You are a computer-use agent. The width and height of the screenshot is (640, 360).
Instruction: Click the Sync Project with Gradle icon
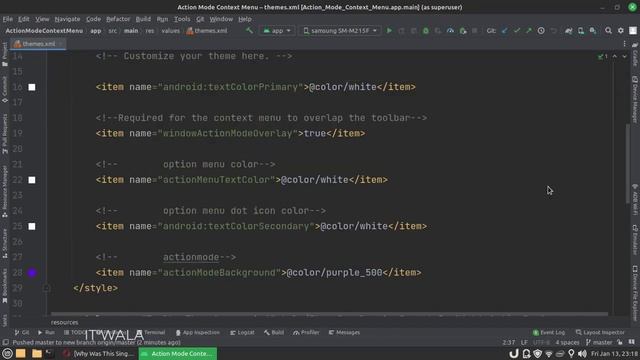coord(569,31)
